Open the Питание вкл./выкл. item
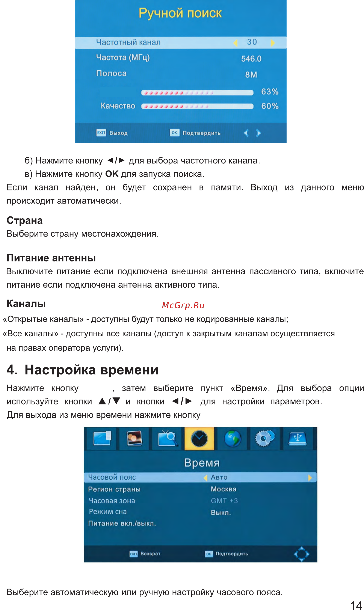The height and width of the screenshot is (610, 364). point(200,523)
